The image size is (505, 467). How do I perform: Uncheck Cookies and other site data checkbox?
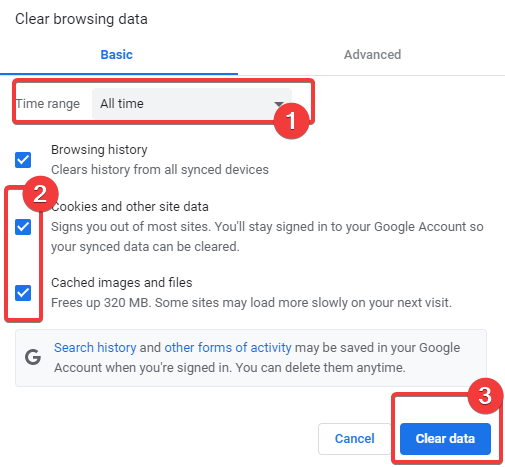coord(23,227)
